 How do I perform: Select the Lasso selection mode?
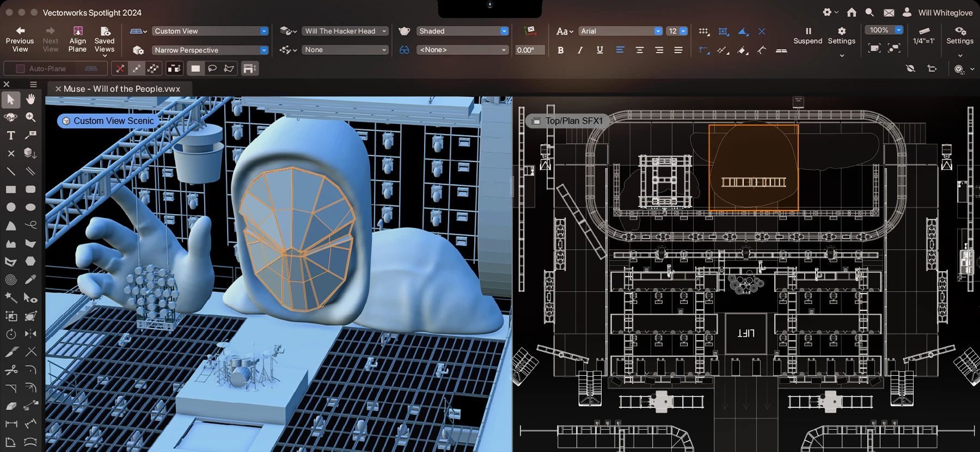[212, 69]
